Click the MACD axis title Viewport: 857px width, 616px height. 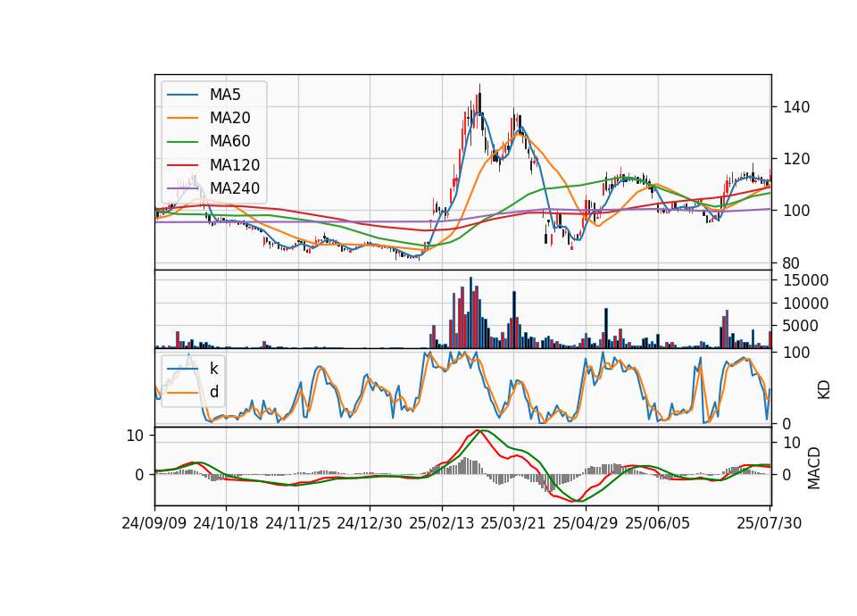[814, 468]
